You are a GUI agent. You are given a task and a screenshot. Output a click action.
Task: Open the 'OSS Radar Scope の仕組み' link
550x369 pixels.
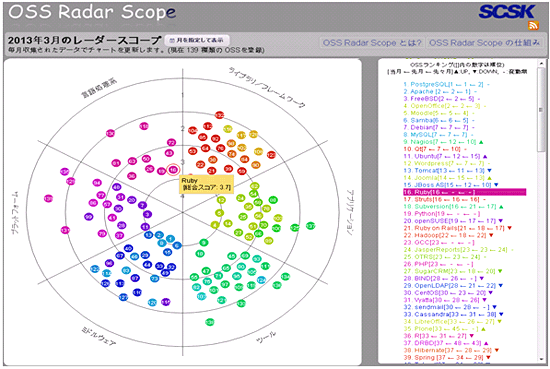[x=484, y=43]
